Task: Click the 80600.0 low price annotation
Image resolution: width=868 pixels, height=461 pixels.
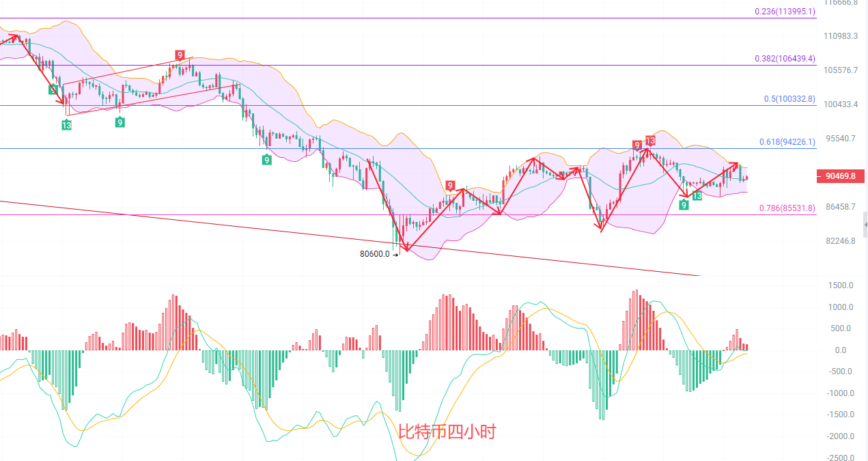Action: point(374,254)
